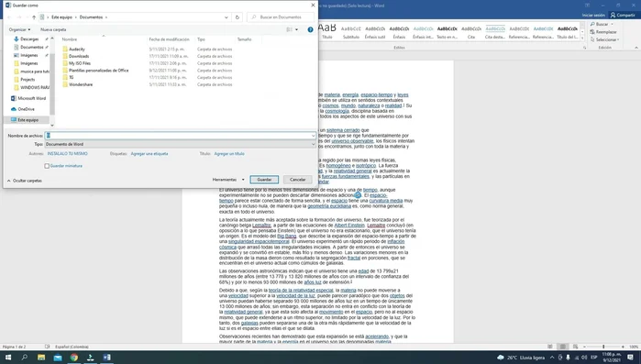641x364 pixels.
Task: Apply the Subtítulo style
Action: pyautogui.click(x=350, y=32)
